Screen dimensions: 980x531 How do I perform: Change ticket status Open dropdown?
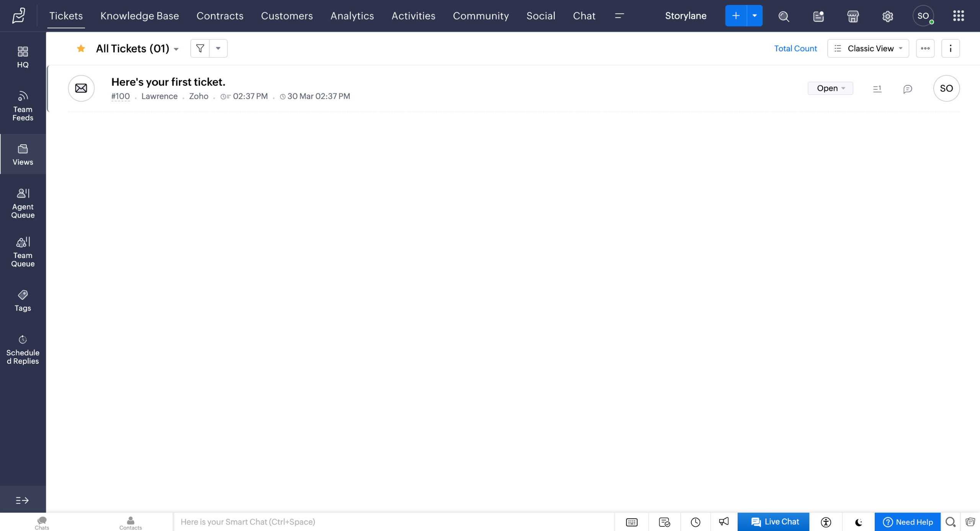830,88
